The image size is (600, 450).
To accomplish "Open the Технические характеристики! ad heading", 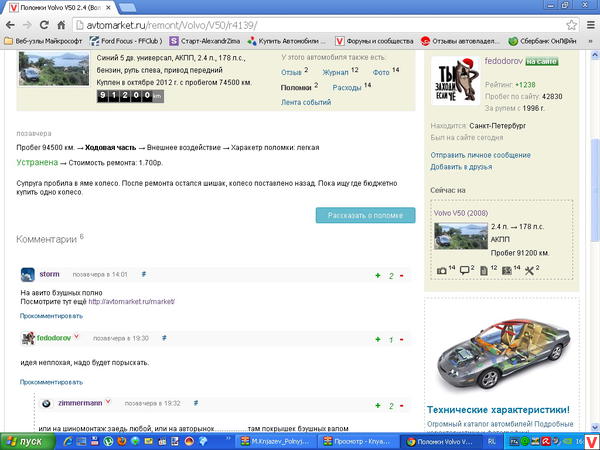I will 498,410.
